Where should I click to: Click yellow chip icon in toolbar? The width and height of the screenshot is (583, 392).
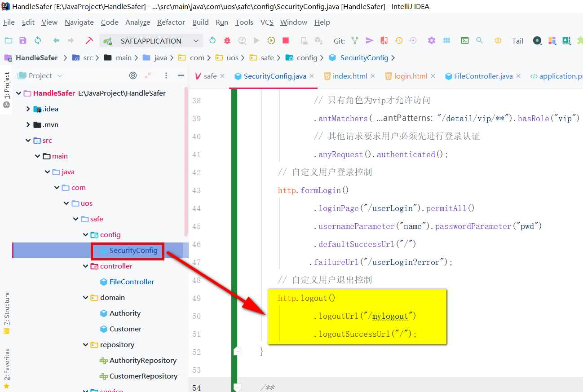click(498, 40)
